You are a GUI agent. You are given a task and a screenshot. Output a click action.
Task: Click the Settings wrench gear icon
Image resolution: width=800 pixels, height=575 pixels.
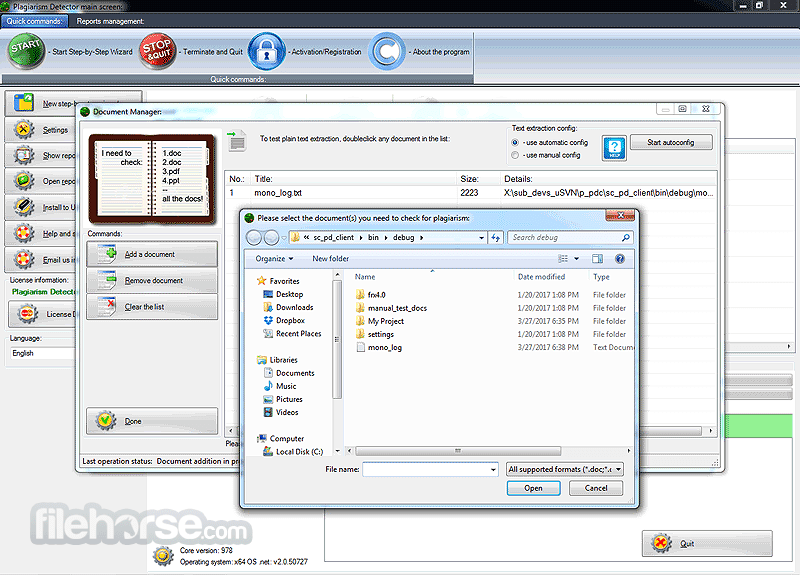23,130
